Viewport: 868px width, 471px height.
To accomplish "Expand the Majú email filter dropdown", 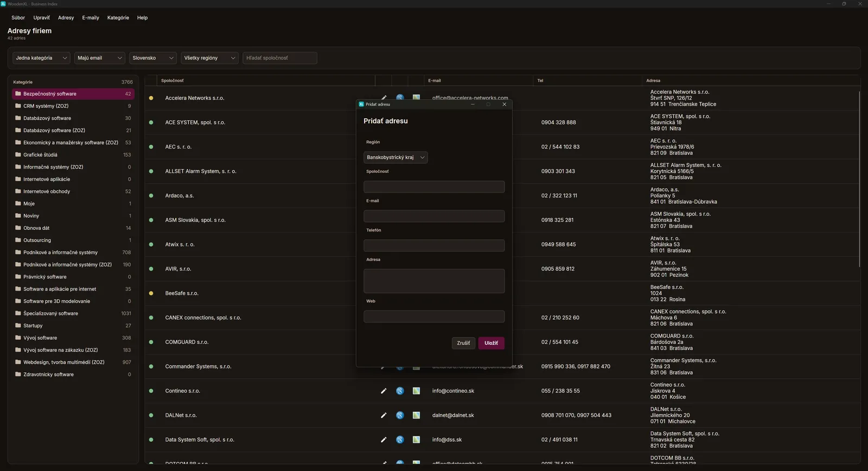I will click(x=100, y=58).
